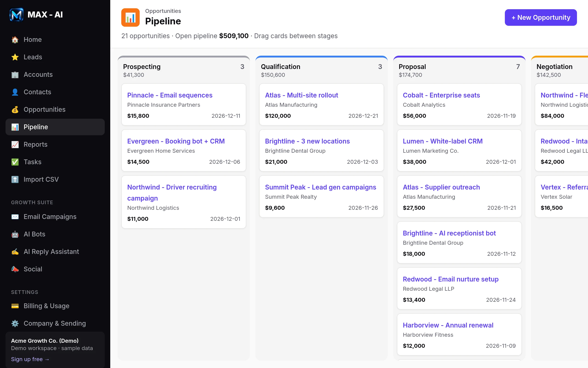
Task: Click the Acme Growth Co. (Demo) workspace label
Action: coord(45,341)
